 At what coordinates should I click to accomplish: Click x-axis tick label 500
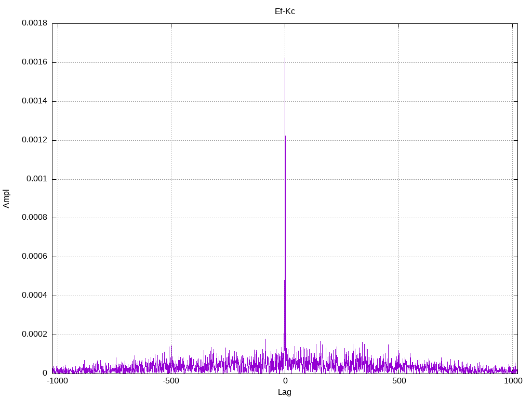click(399, 381)
